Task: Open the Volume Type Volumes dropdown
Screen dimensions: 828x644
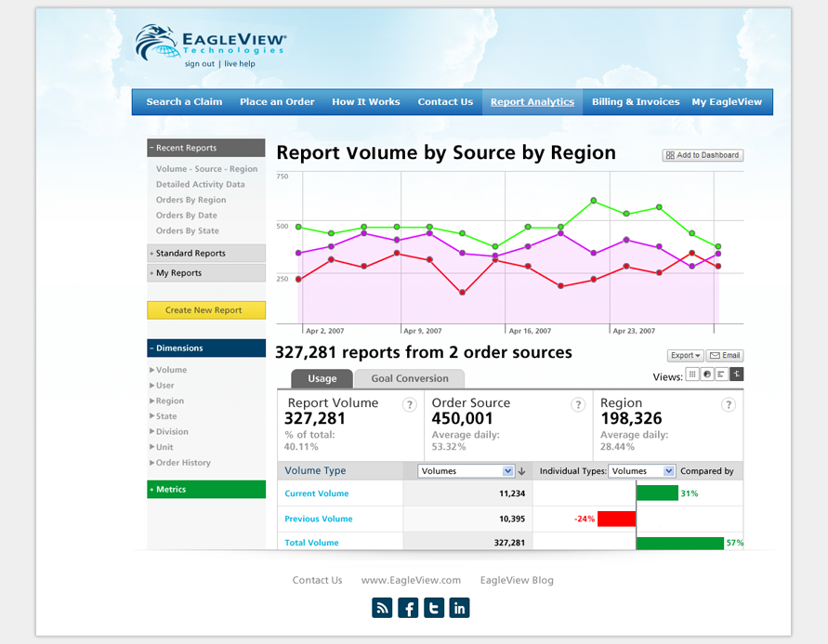Action: coord(466,471)
